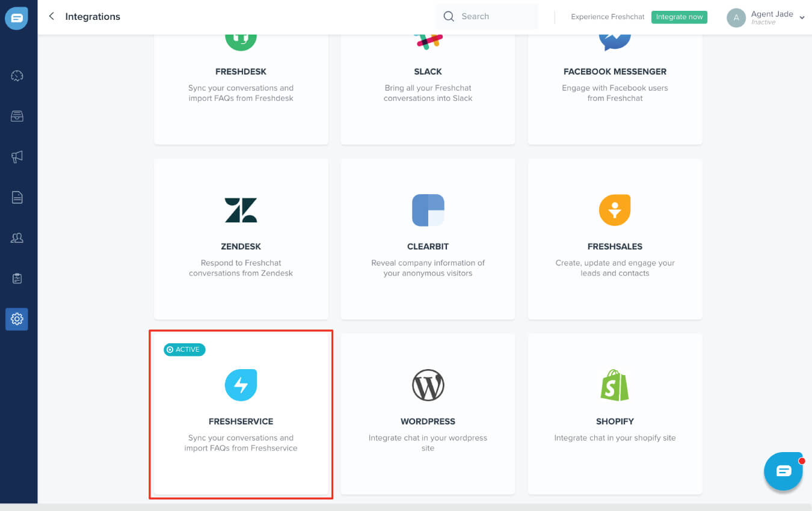This screenshot has height=511, width=812.
Task: Click 'Create, update and engage your leads' description
Action: pyautogui.click(x=615, y=268)
